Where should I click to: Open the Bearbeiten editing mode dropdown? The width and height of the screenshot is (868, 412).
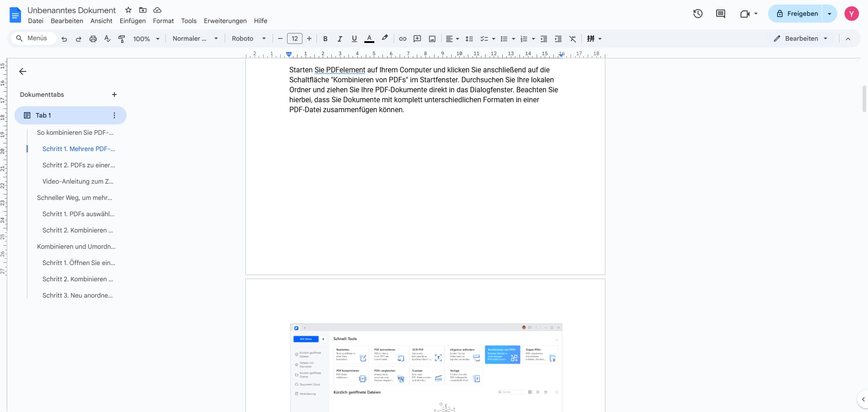pyautogui.click(x=801, y=39)
